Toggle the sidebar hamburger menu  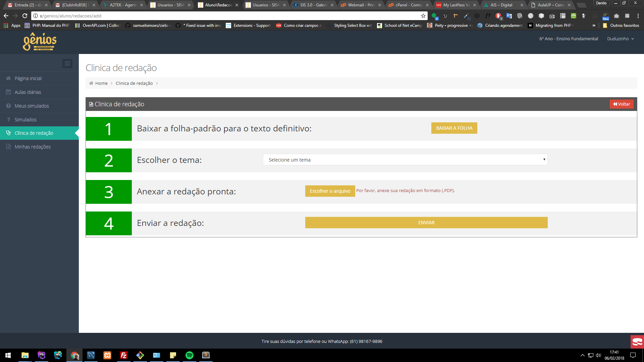(67, 63)
